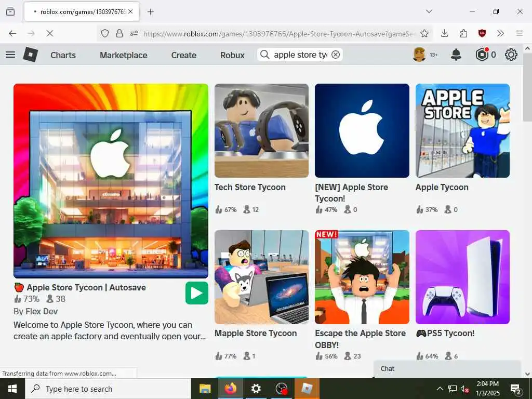
Task: Click the Apple Store Tycoon large thumbnail
Action: tap(111, 181)
